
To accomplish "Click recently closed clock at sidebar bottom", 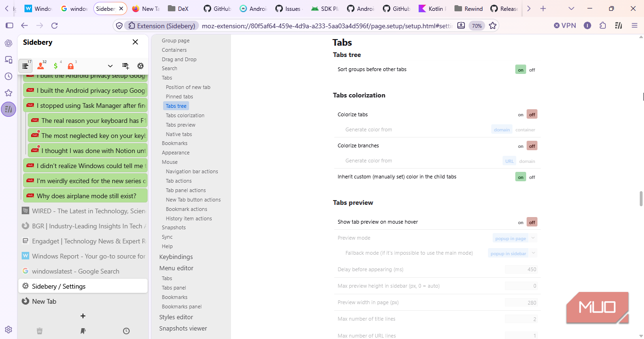I will [x=126, y=331].
